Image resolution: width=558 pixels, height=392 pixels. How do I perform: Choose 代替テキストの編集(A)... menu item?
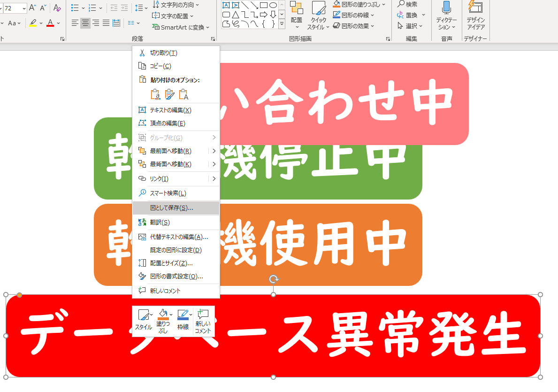tap(176, 237)
